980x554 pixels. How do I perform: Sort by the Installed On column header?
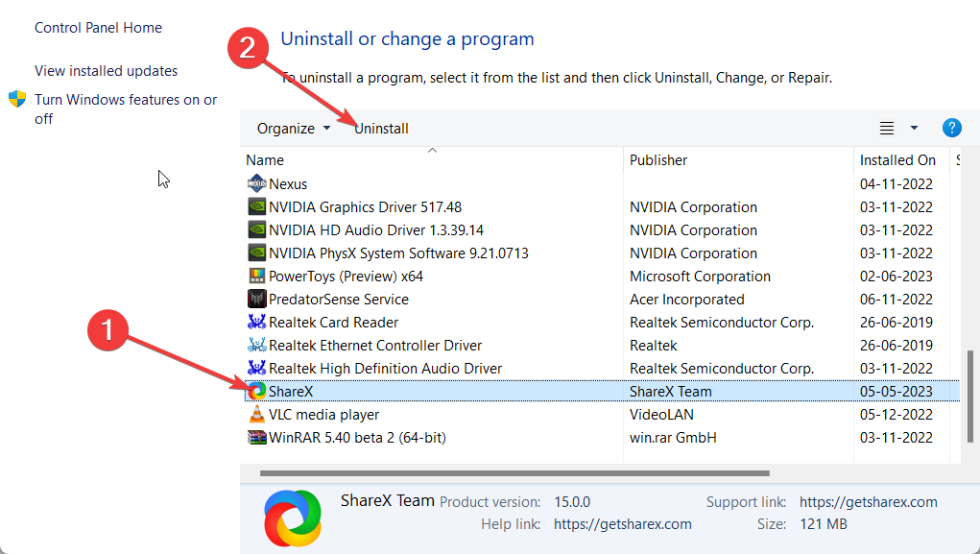897,160
